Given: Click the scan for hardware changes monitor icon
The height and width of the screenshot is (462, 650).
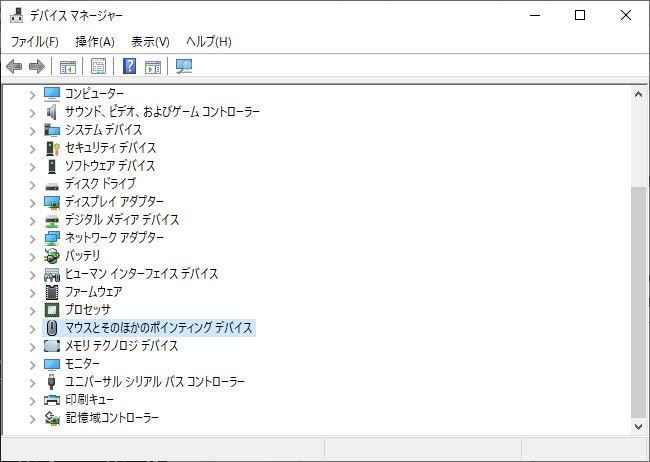Looking at the screenshot, I should pyautogui.click(x=184, y=66).
